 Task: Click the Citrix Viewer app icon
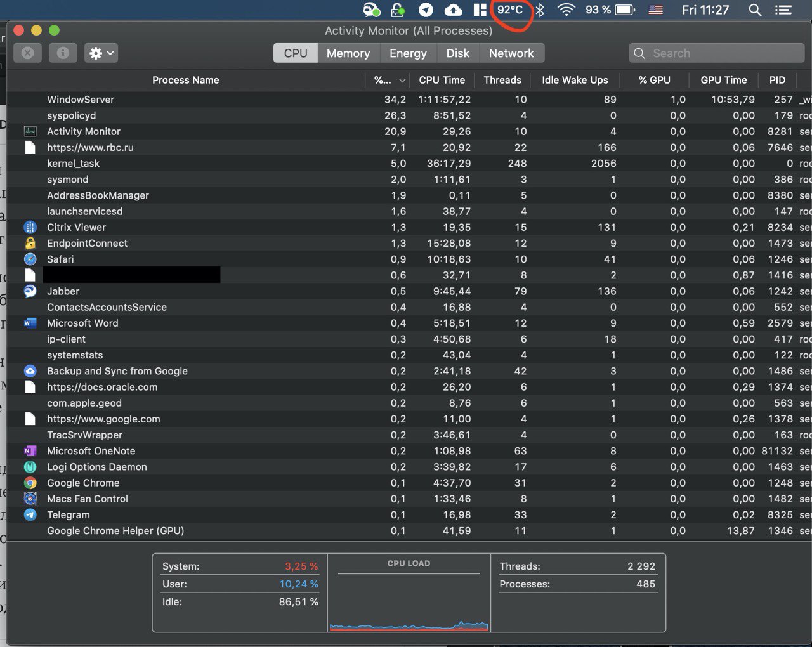[30, 227]
